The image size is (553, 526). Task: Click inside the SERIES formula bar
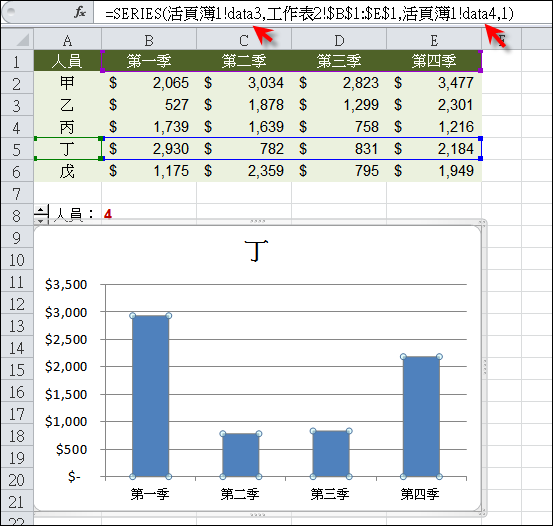point(322,13)
